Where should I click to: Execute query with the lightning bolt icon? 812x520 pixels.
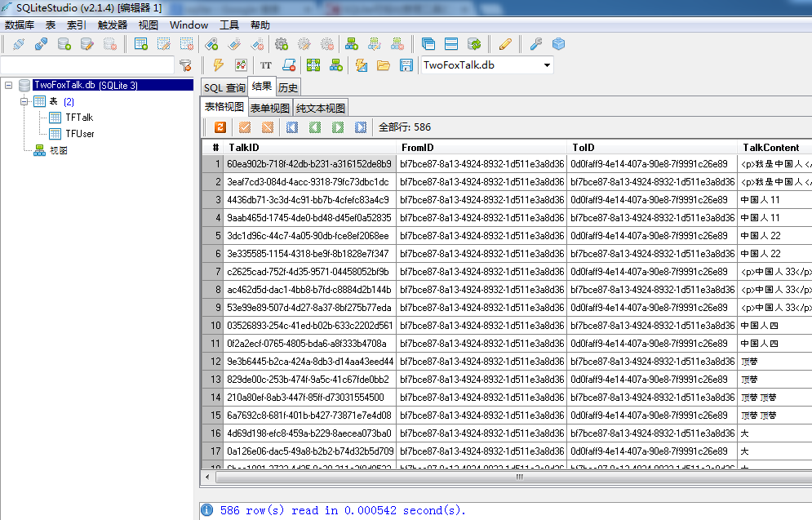218,65
